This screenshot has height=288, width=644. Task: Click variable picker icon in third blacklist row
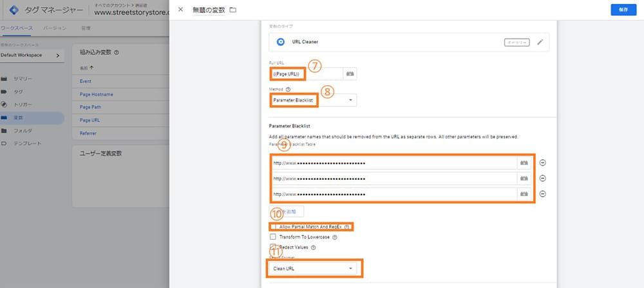(524, 193)
